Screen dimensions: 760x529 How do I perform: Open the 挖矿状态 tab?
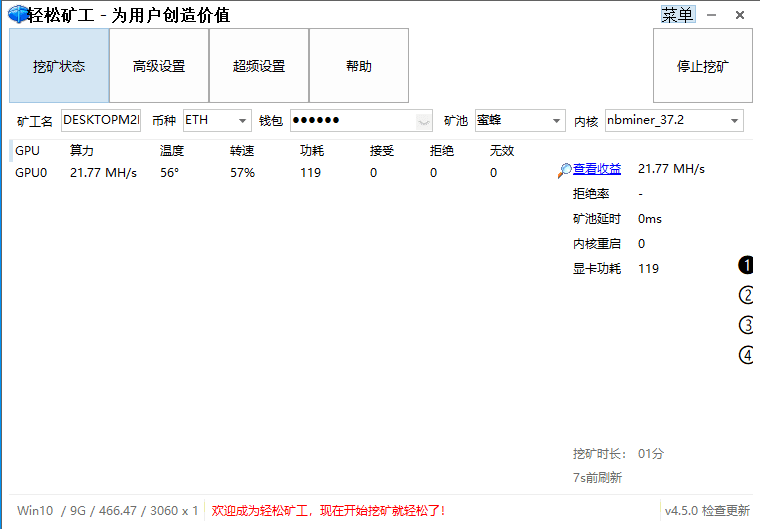coord(59,65)
